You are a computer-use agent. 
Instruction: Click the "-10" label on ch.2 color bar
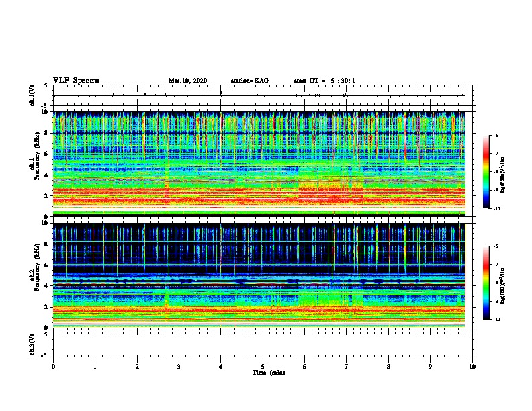[x=497, y=320]
